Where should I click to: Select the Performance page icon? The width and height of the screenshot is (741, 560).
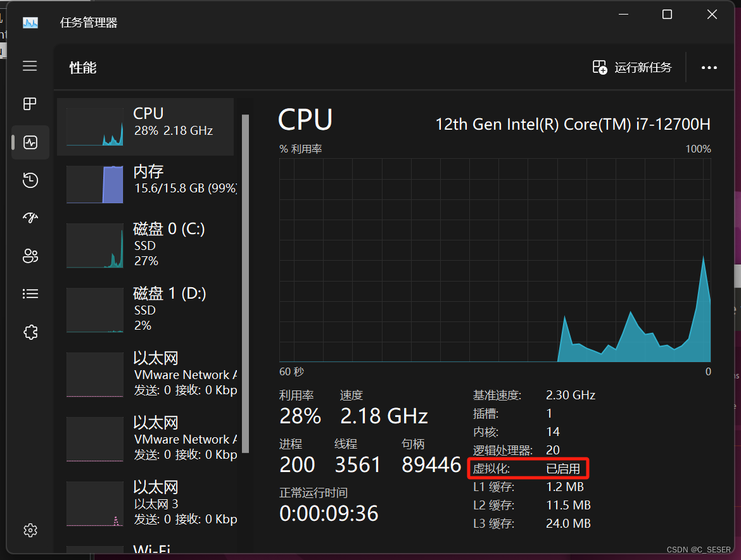(x=30, y=142)
